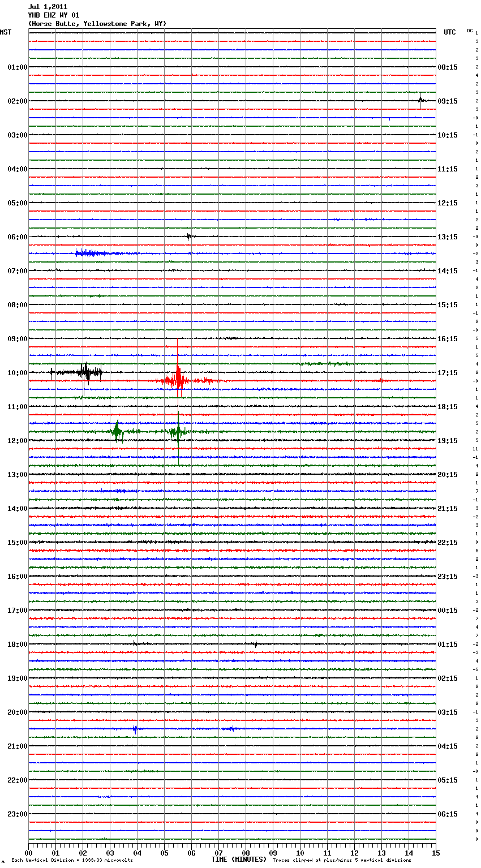Click the '11:15' UTC time label

[x=448, y=169]
